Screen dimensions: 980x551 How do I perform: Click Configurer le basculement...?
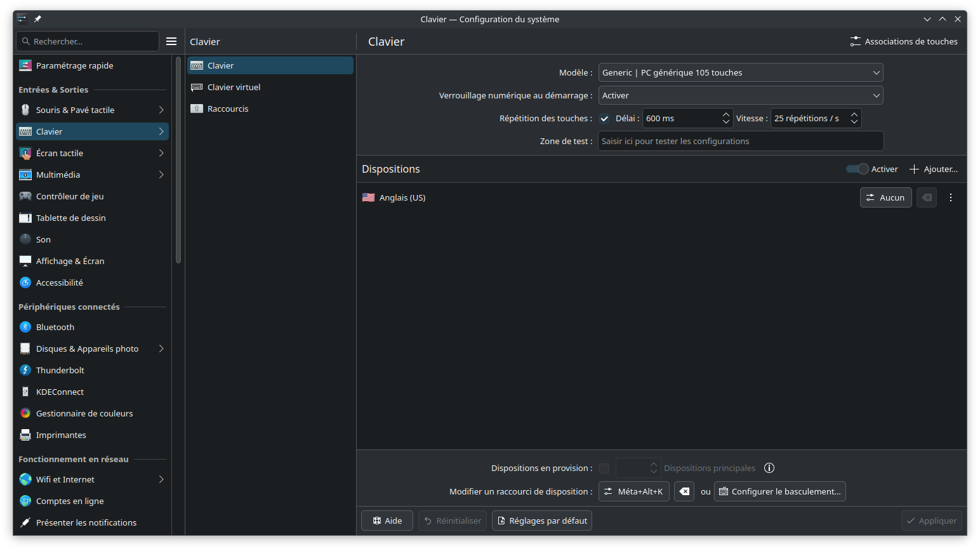[x=780, y=491]
